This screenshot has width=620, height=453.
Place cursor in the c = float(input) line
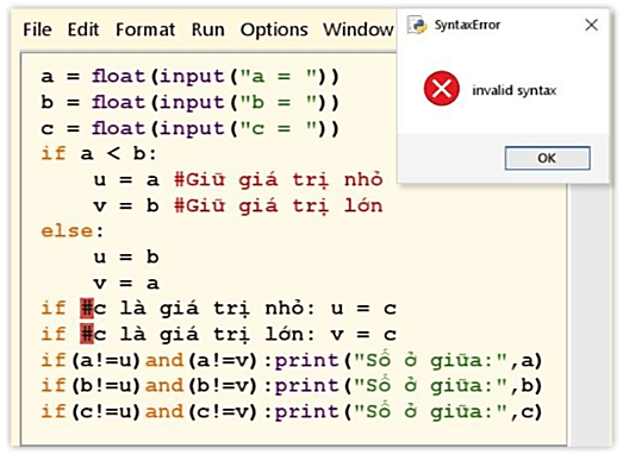pyautogui.click(x=190, y=128)
